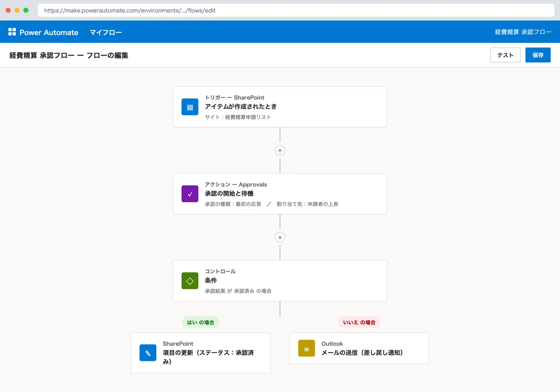Click the 保存 button
The height and width of the screenshot is (392, 560).
[x=538, y=55]
